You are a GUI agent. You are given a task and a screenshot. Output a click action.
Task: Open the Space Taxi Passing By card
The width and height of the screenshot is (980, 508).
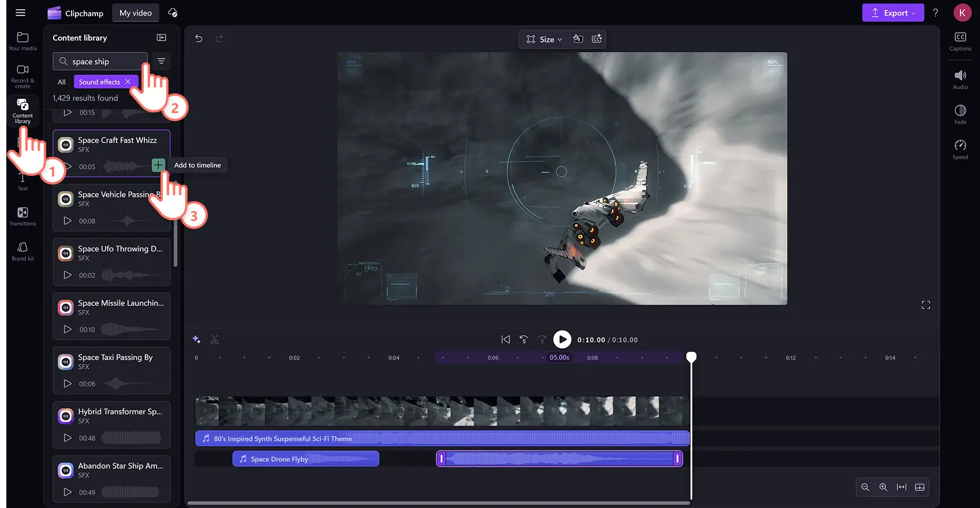click(x=111, y=370)
